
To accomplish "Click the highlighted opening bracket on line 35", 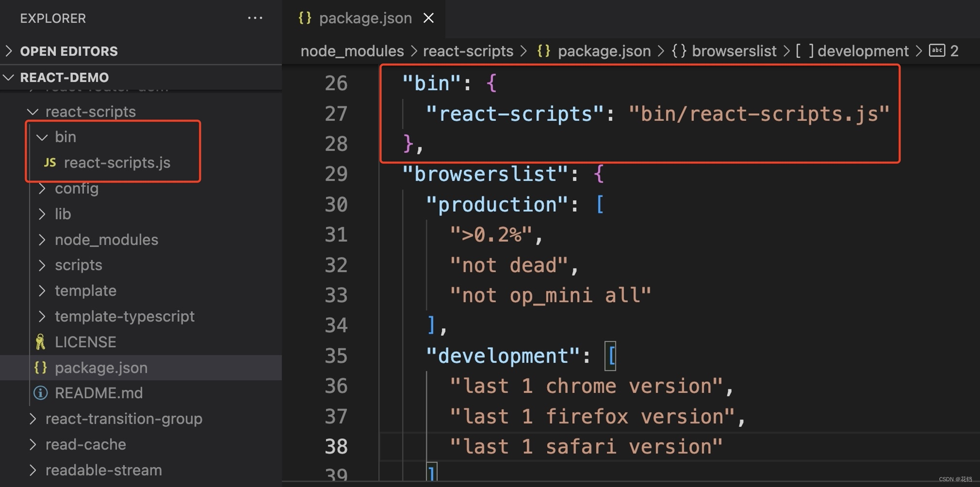I will 610,356.
